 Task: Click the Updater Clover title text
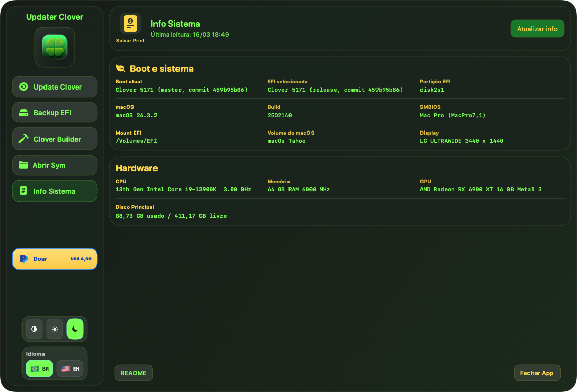click(55, 17)
